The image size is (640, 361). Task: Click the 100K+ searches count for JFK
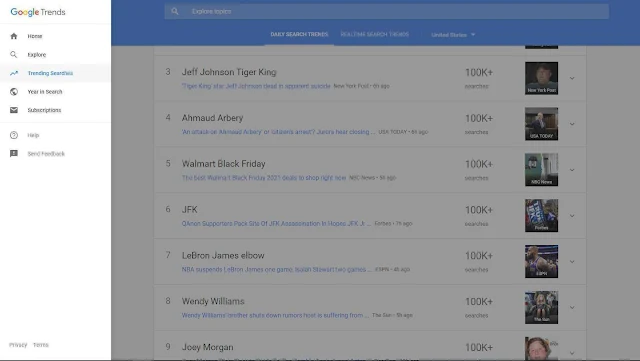pyautogui.click(x=479, y=215)
